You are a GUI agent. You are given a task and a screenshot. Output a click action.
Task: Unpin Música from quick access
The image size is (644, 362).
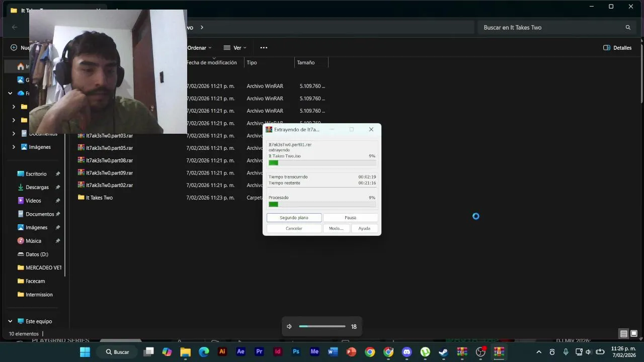58,241
